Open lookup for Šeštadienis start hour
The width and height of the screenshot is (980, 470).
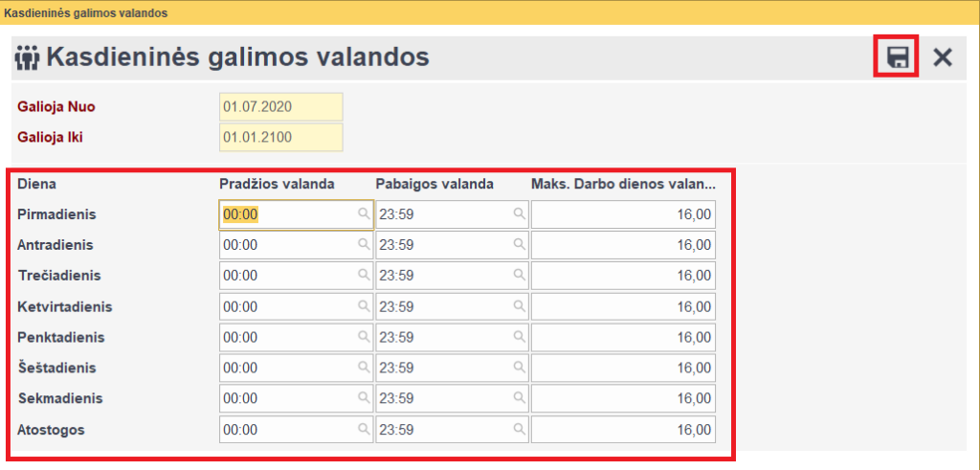tap(364, 368)
